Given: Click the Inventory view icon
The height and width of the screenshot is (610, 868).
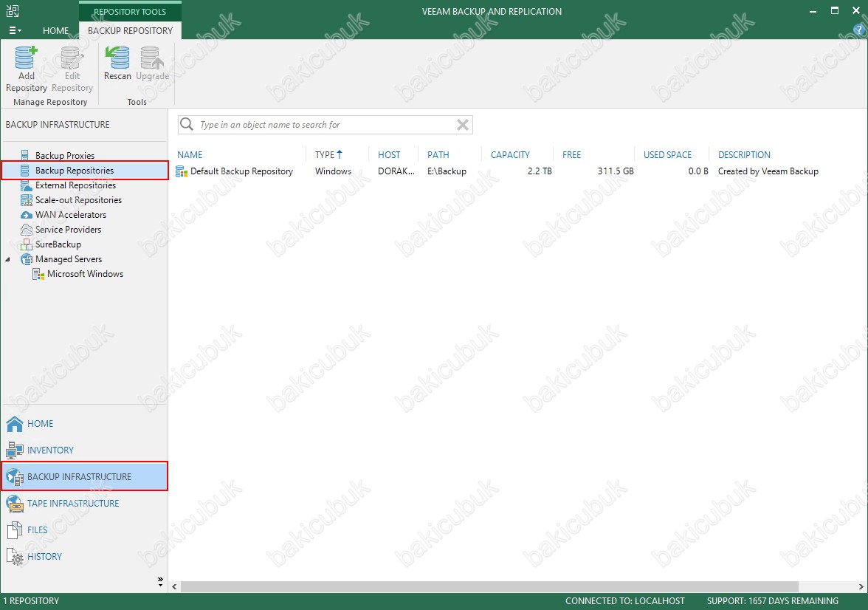Looking at the screenshot, I should pos(15,450).
